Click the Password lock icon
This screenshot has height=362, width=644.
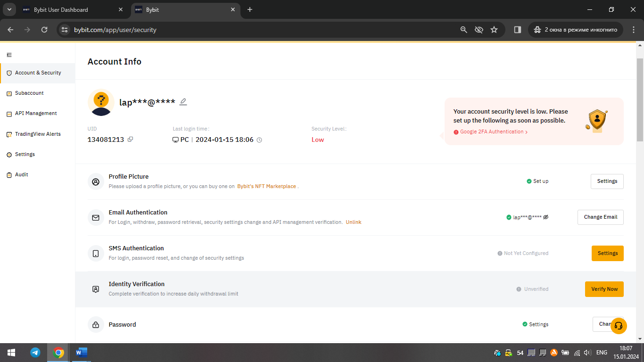(96, 325)
